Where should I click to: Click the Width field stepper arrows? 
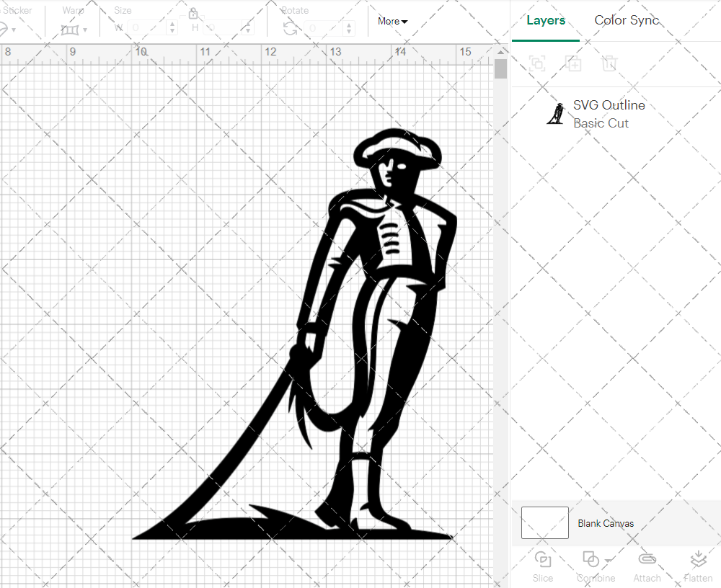(x=172, y=27)
